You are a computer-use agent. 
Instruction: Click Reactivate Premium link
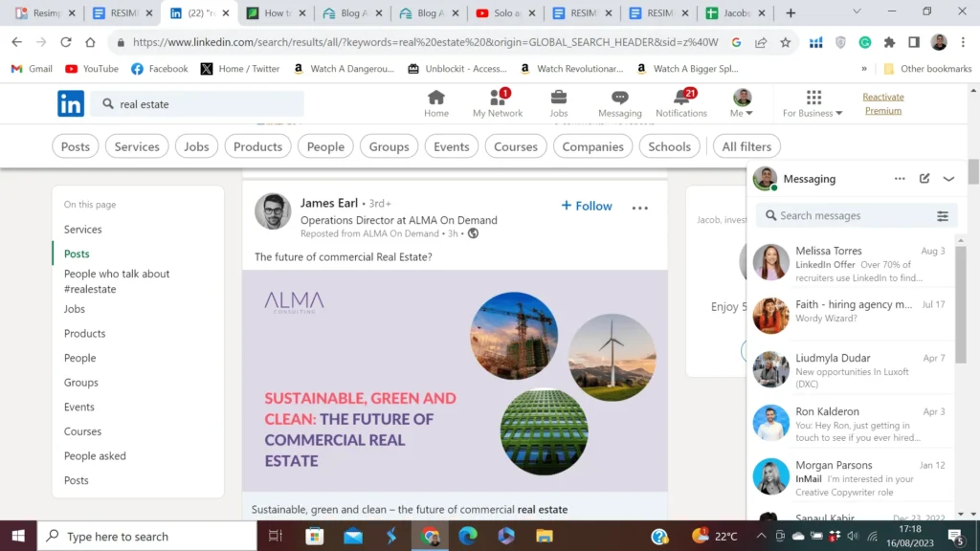point(883,103)
